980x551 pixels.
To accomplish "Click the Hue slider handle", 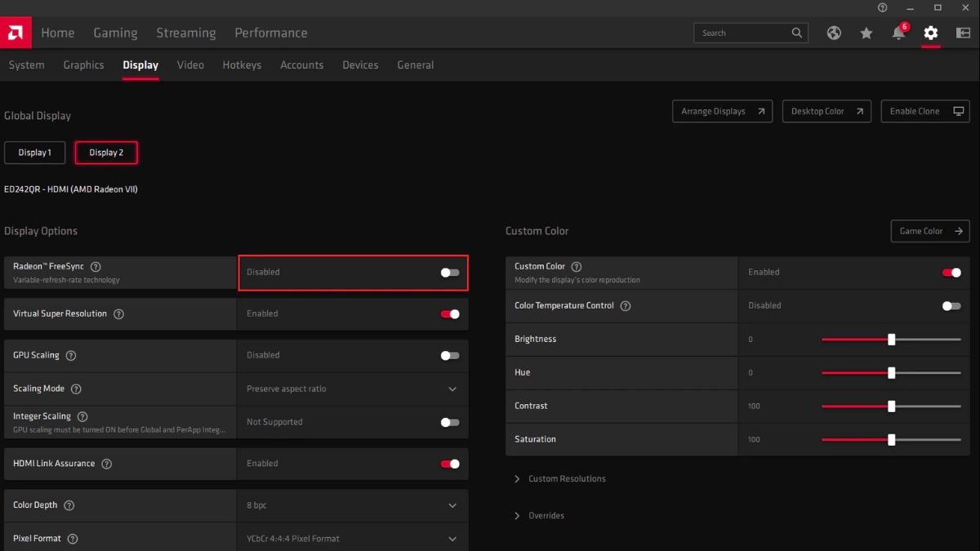I will 892,373.
